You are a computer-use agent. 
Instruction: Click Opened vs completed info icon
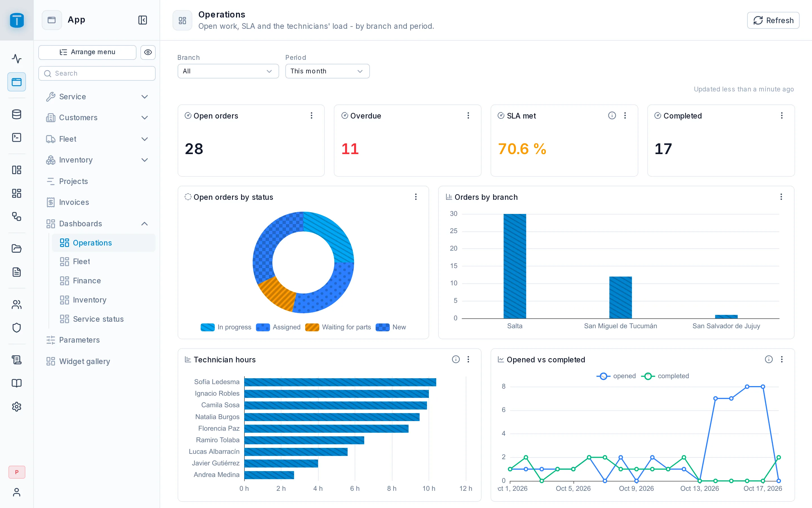point(769,359)
